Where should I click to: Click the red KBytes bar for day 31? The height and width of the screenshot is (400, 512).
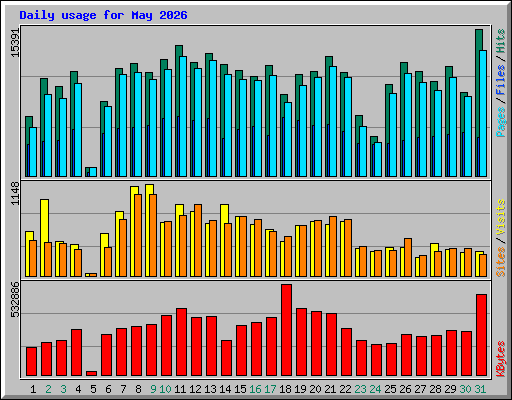point(481,335)
